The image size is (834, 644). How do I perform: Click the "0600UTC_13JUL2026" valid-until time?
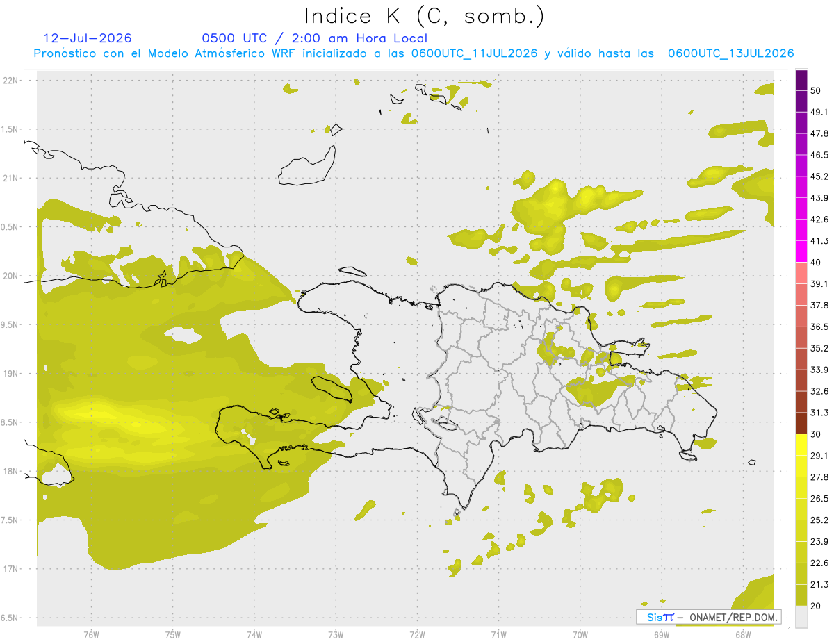[x=730, y=53]
